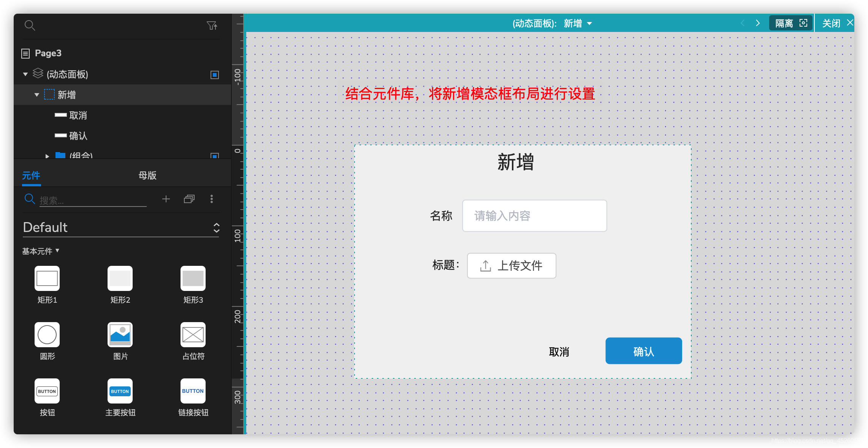Select the 取消 widget in outline
Image resolution: width=868 pixels, height=448 pixels.
[x=122, y=115]
